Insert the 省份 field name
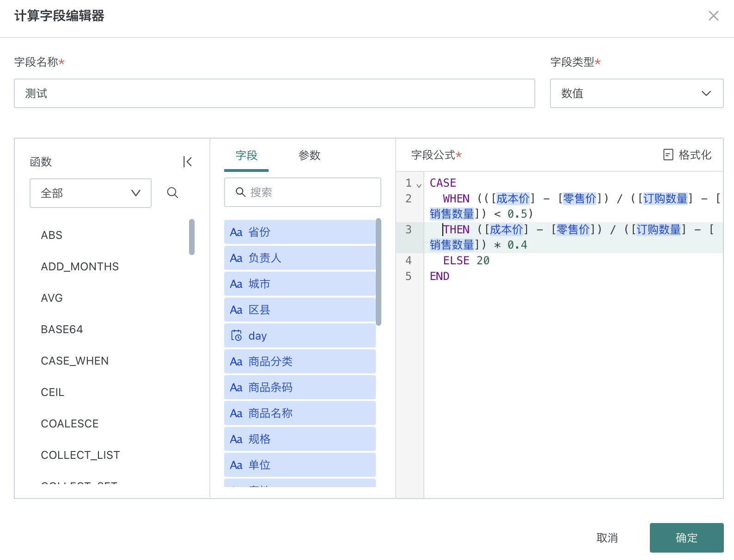Screen dimensions: 734x560 tap(259, 232)
